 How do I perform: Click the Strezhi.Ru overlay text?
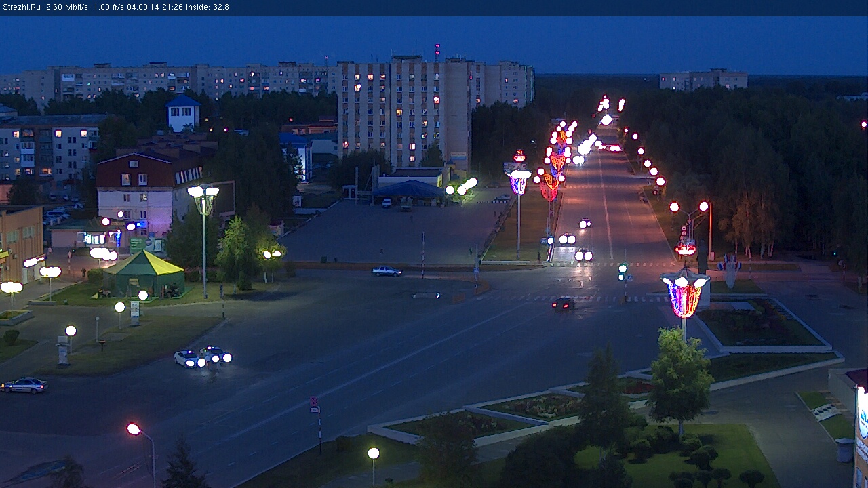click(x=21, y=7)
